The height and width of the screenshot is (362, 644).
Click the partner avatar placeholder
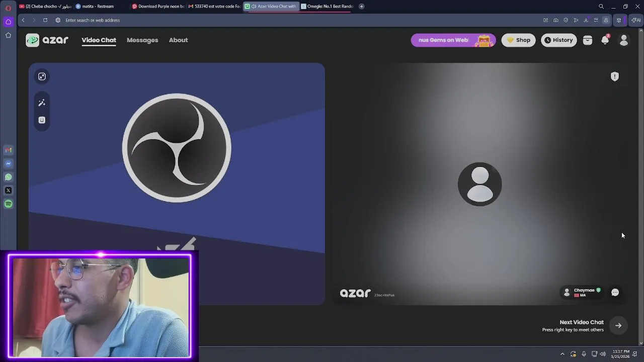479,184
